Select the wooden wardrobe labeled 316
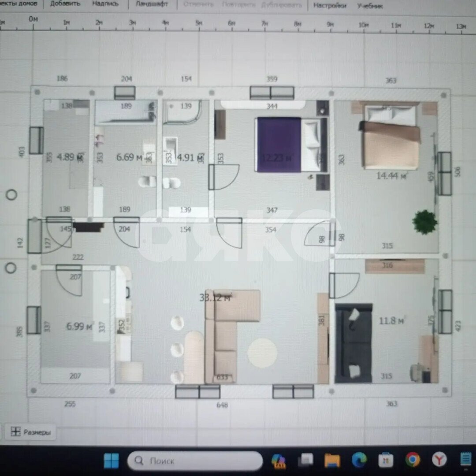Screen dimensions: 476x476 tap(394, 266)
